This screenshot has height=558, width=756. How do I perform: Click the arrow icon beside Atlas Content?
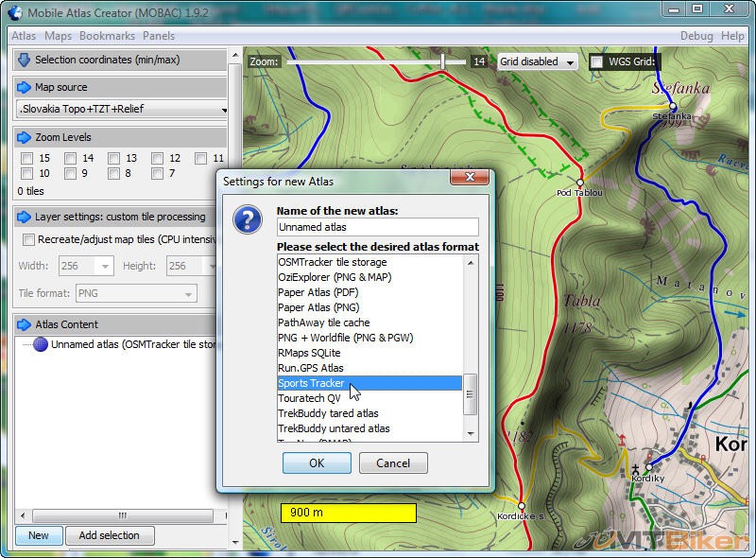pyautogui.click(x=25, y=324)
